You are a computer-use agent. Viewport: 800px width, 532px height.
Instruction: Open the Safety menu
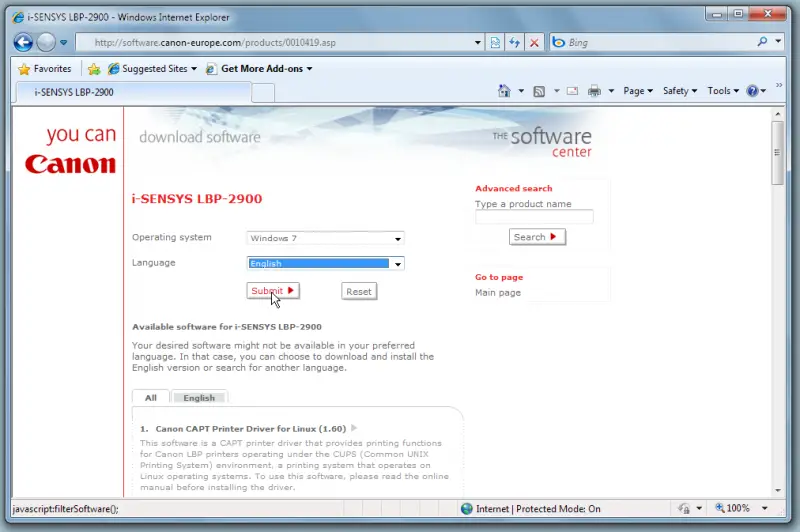click(680, 91)
